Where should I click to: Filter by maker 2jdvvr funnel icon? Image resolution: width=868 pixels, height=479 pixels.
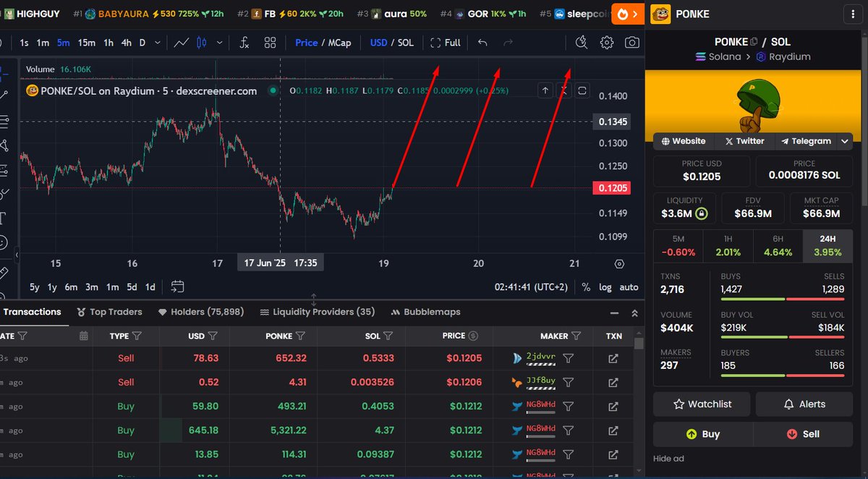tap(569, 358)
